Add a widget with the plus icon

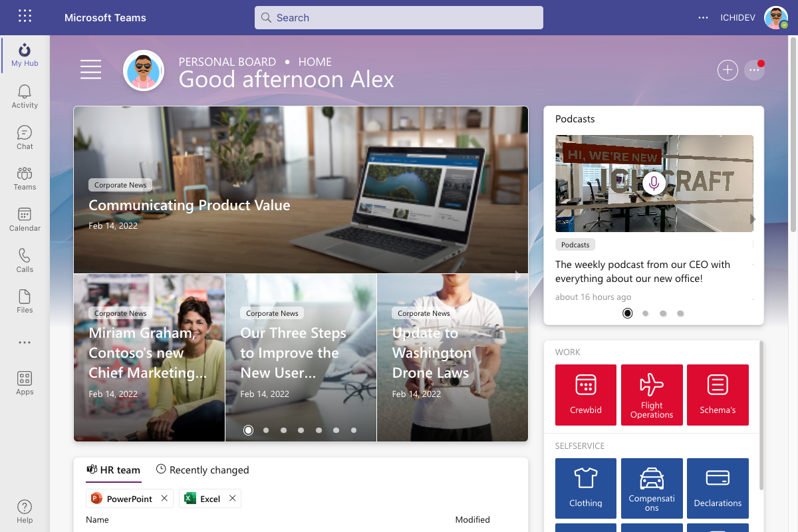728,70
